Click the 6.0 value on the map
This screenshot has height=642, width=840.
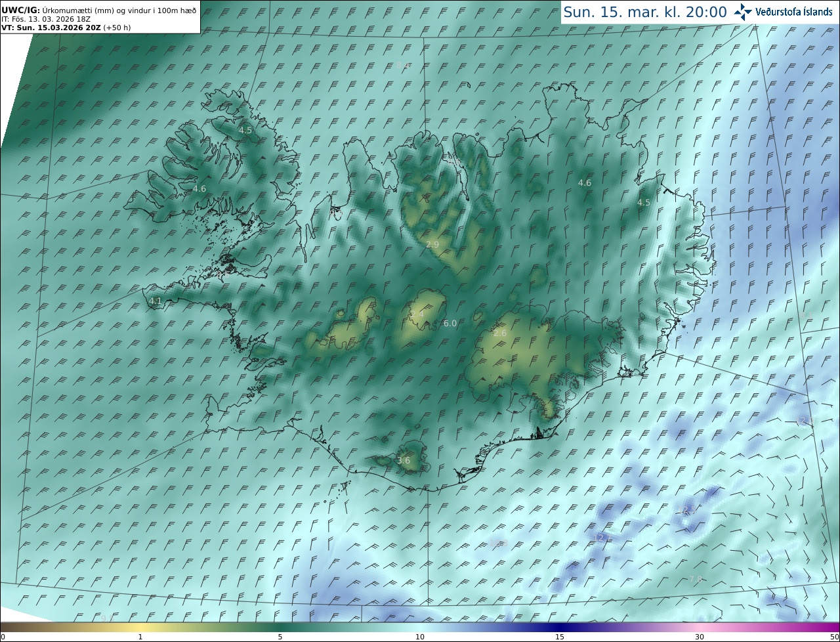450,324
